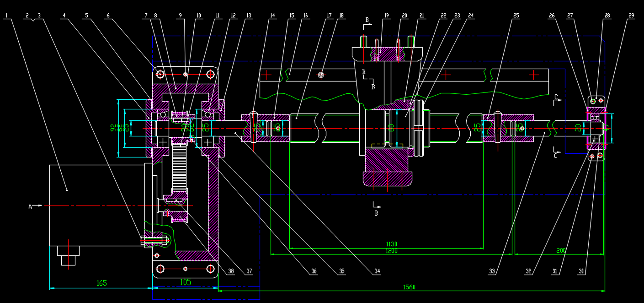
Task: Click part callout number 34
Action: coord(377,271)
